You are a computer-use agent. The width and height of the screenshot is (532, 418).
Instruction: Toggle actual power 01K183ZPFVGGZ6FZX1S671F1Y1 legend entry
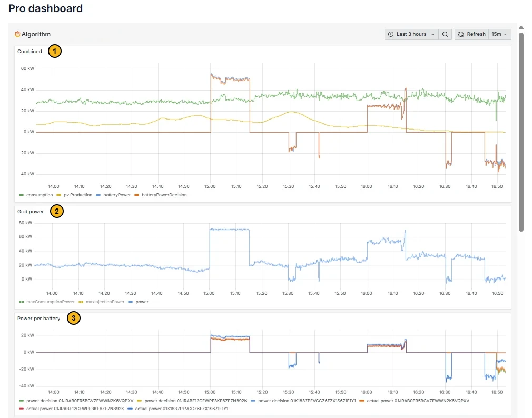click(x=178, y=409)
